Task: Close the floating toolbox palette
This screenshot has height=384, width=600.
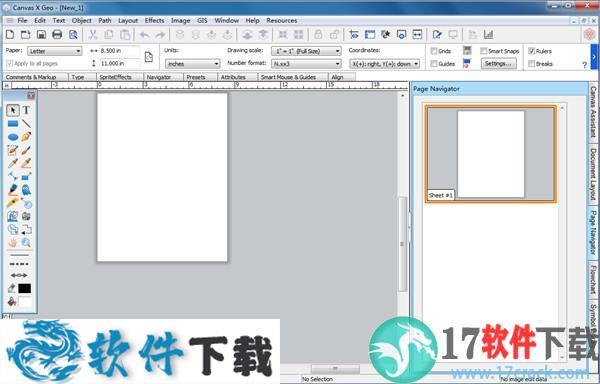Action: click(31, 96)
